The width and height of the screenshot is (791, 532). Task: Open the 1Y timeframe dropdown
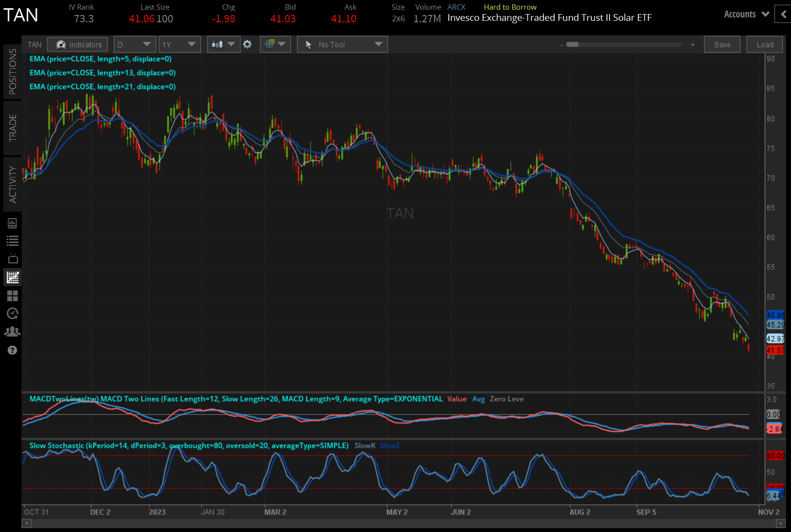pyautogui.click(x=180, y=44)
